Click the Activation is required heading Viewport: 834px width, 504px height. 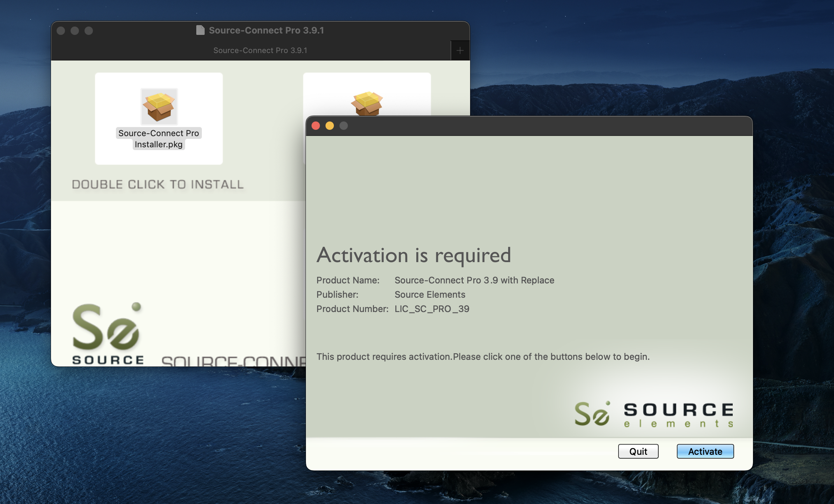pos(414,255)
